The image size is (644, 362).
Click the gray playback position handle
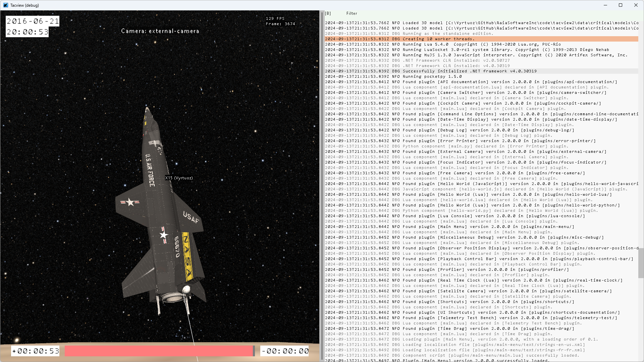click(x=254, y=351)
